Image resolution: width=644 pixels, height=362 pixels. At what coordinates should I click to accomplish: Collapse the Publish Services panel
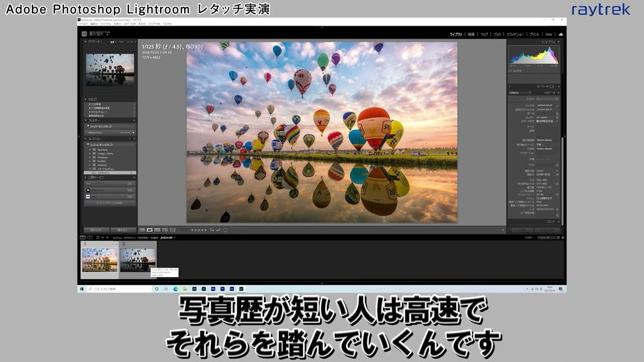tap(86, 177)
